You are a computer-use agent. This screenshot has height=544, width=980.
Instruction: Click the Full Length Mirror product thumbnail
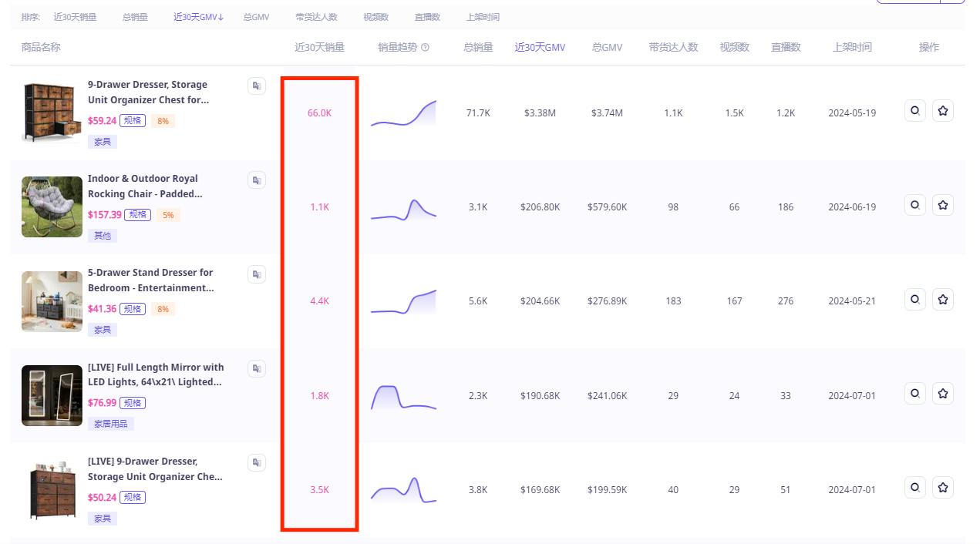[x=52, y=395]
